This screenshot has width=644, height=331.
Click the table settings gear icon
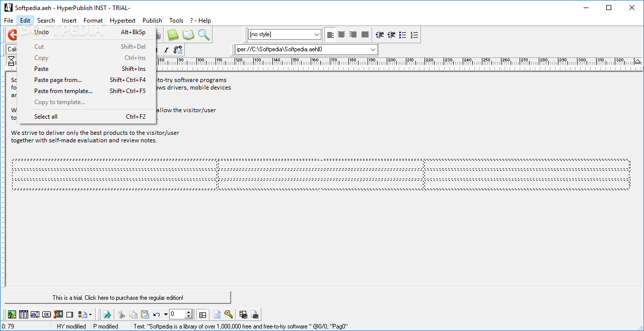pyautogui.click(x=243, y=314)
